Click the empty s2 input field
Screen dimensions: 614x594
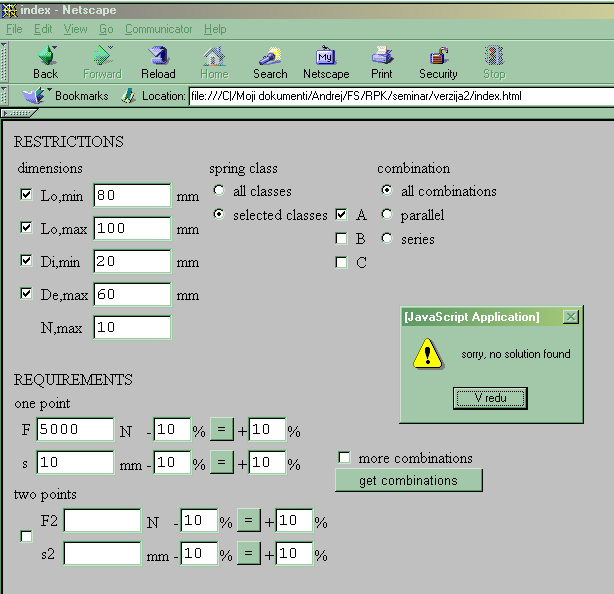(102, 553)
